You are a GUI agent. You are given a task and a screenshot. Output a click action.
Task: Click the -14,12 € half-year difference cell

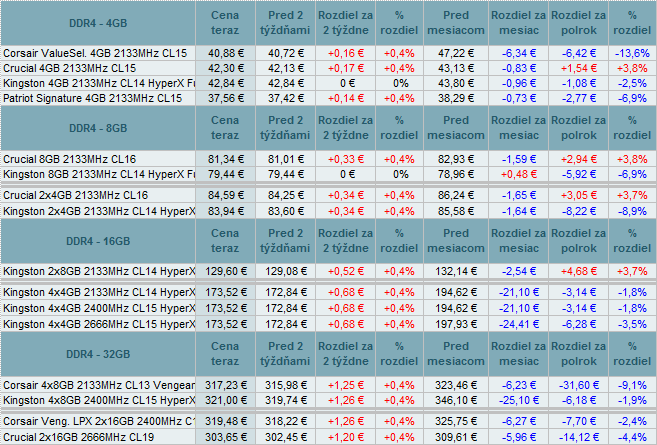pos(579,437)
